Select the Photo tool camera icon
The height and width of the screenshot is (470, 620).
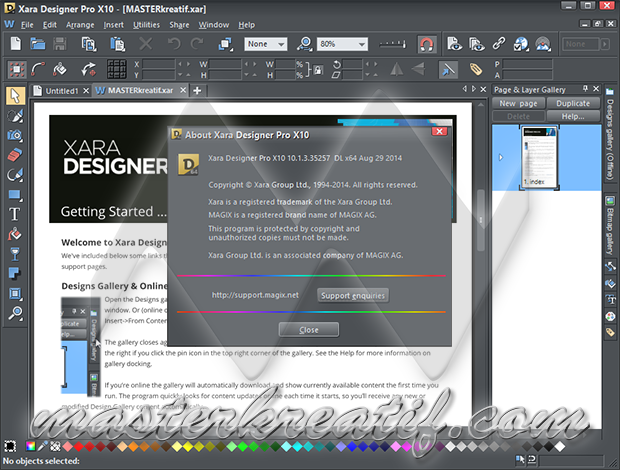(15, 135)
